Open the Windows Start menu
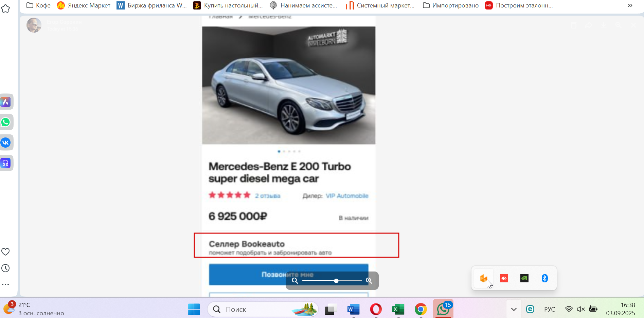 point(194,309)
